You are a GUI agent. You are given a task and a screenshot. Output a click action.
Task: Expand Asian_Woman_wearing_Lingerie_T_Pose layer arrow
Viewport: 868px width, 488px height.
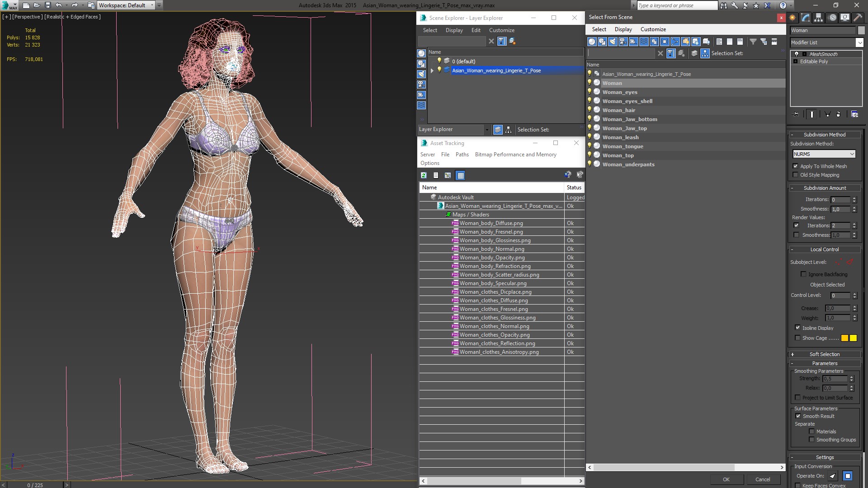[432, 70]
